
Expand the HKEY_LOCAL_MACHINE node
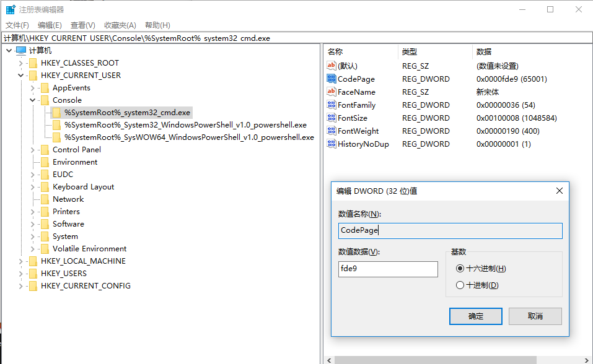(21, 261)
